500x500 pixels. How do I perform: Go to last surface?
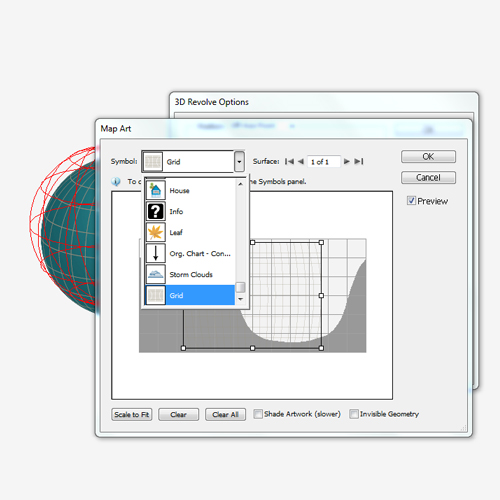click(359, 162)
